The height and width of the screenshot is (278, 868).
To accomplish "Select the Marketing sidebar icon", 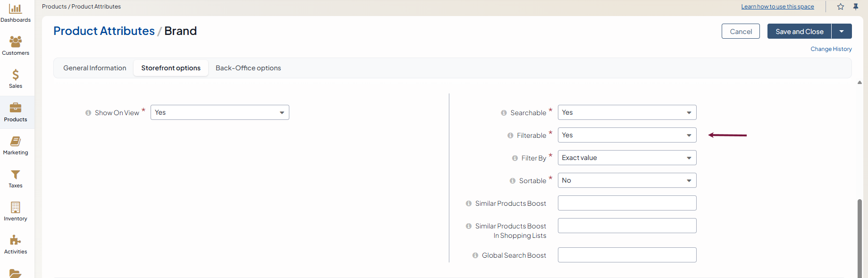I will tap(16, 142).
